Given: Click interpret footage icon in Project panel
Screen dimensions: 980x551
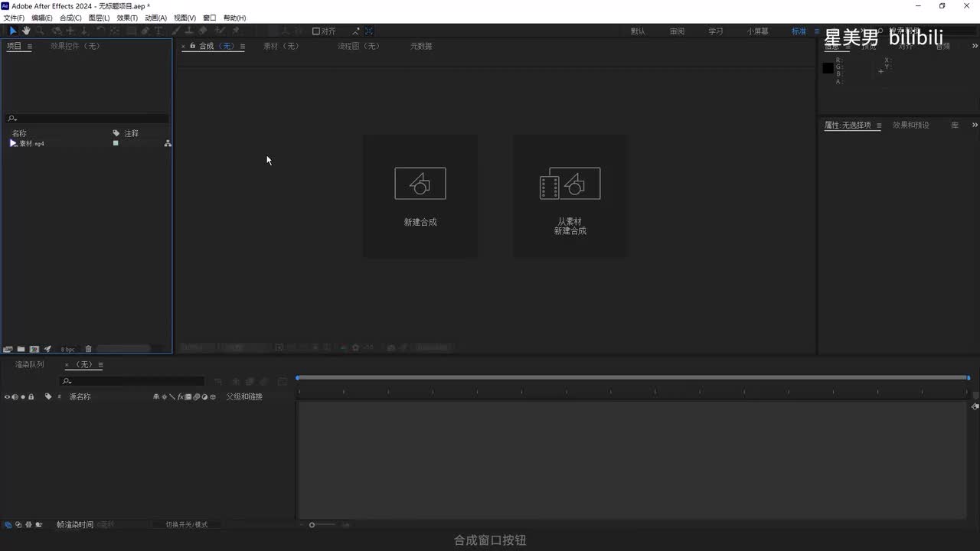Looking at the screenshot, I should (x=8, y=349).
